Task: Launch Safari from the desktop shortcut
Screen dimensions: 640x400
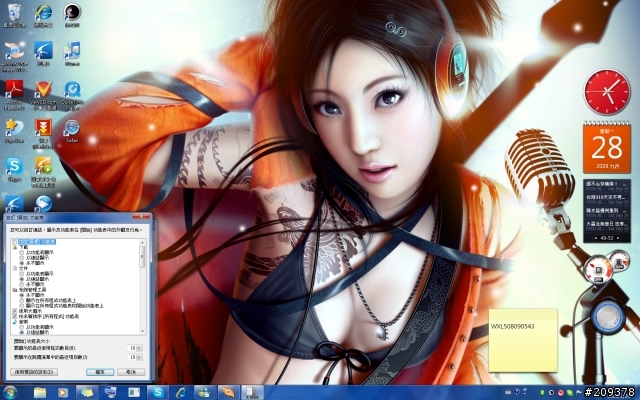Action: (72, 131)
